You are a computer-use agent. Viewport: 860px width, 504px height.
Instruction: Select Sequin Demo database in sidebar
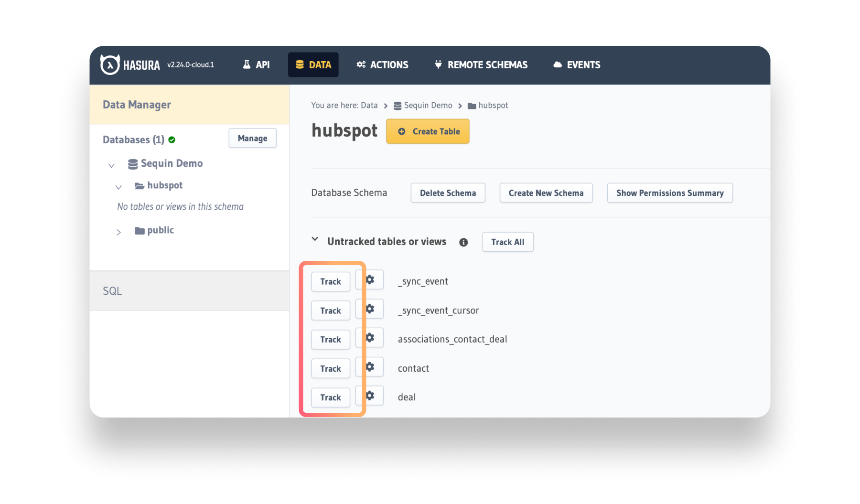pyautogui.click(x=165, y=163)
